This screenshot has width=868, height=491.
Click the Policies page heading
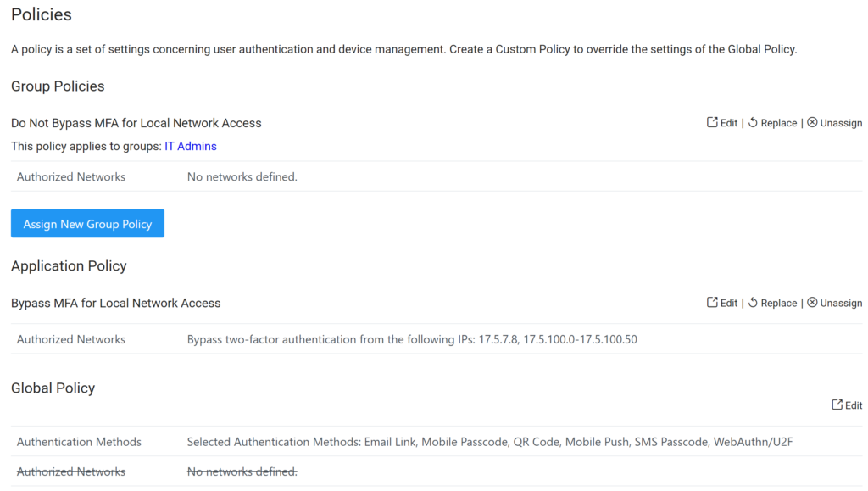[42, 15]
